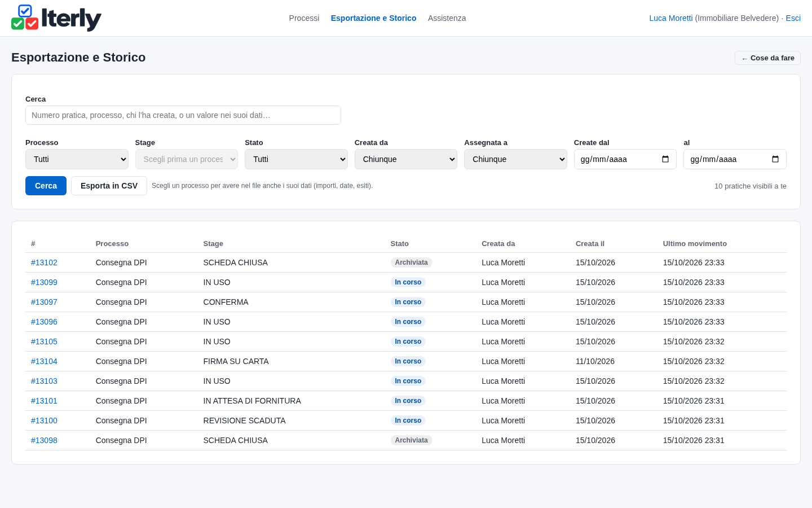Open the Processo dropdown

(77, 159)
